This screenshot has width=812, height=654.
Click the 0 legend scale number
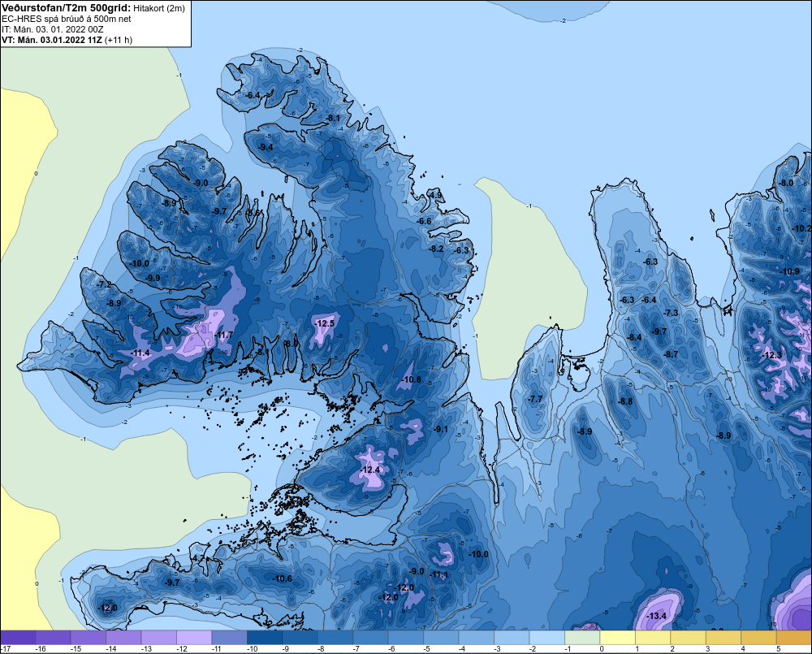click(601, 649)
